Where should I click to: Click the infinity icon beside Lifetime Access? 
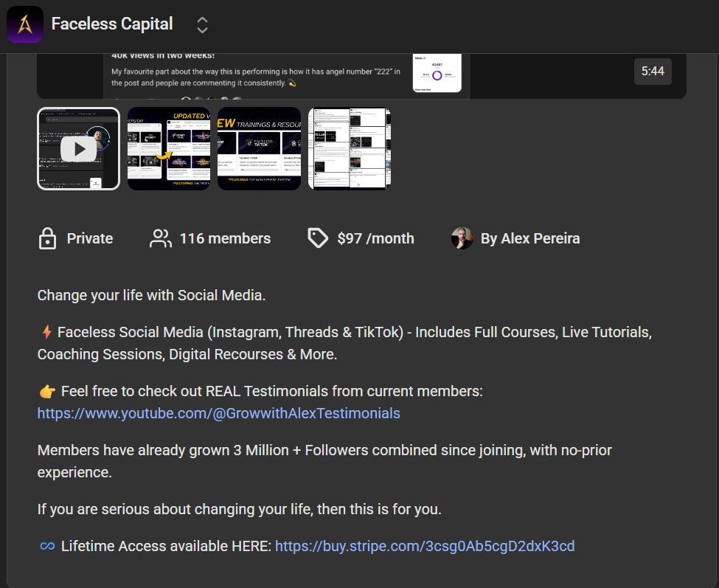47,546
